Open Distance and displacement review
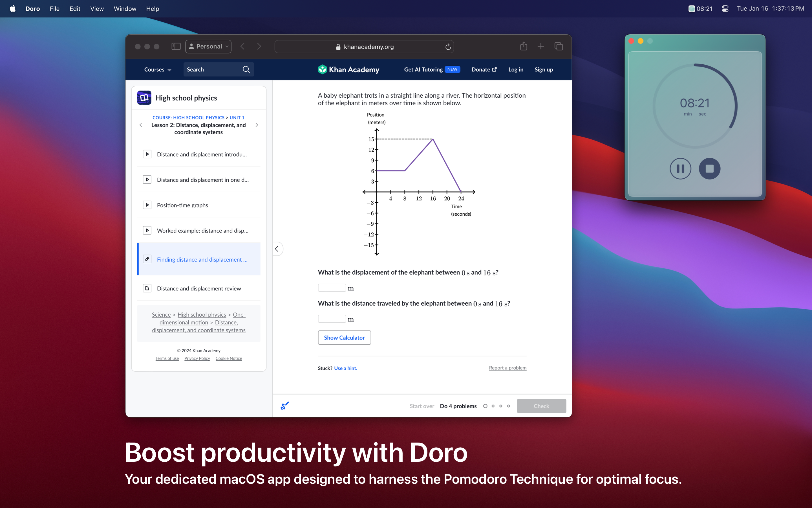 coord(199,288)
